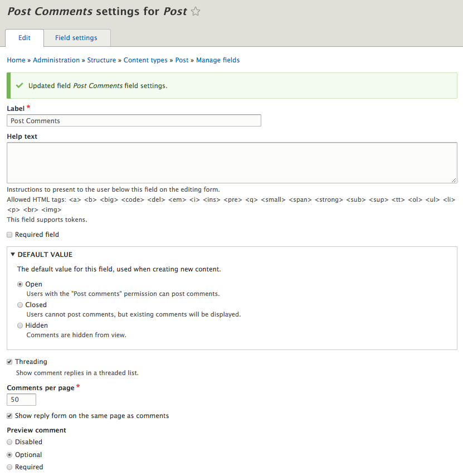Focus the Help text textarea
The image size is (463, 476).
point(232,162)
